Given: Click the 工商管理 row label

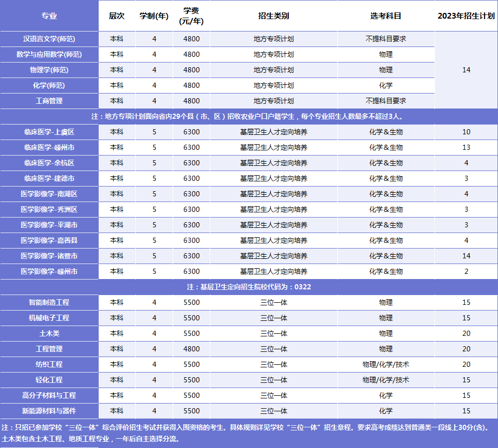Looking at the screenshot, I should click(x=49, y=101).
